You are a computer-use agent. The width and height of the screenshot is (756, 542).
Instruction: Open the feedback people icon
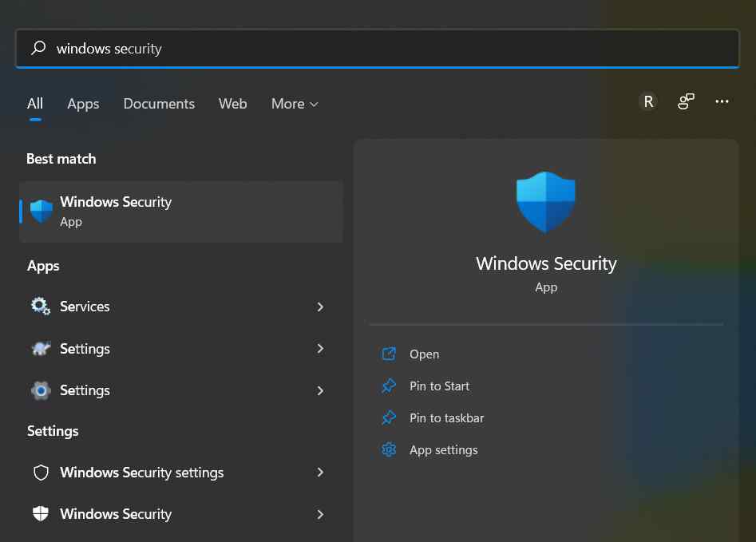coord(686,101)
